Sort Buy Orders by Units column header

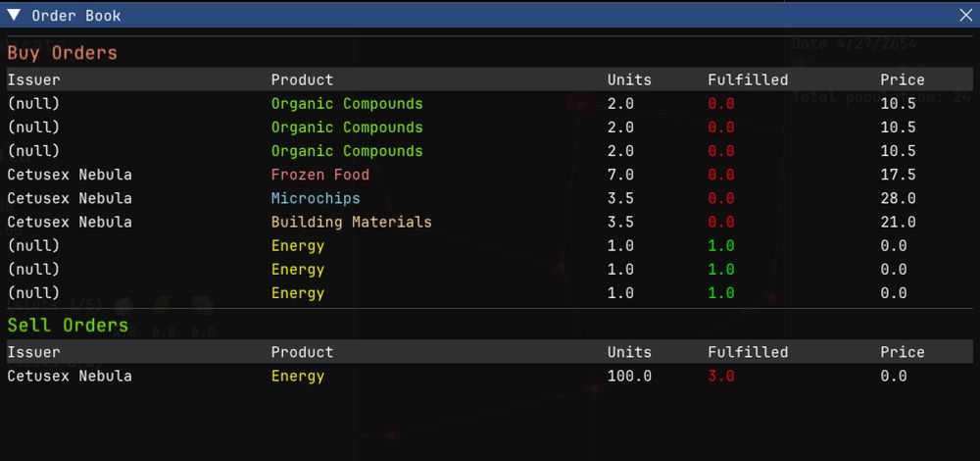click(x=629, y=80)
